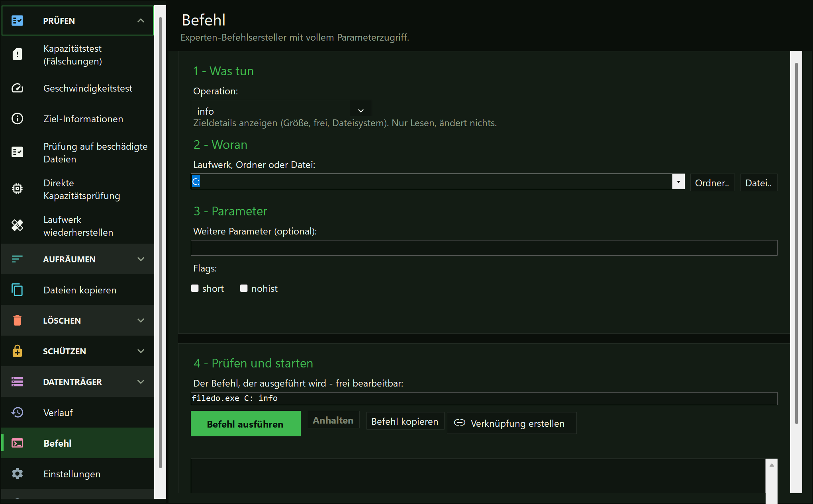Browse with the Ordner.. button
Image resolution: width=813 pixels, height=504 pixels.
[712, 183]
